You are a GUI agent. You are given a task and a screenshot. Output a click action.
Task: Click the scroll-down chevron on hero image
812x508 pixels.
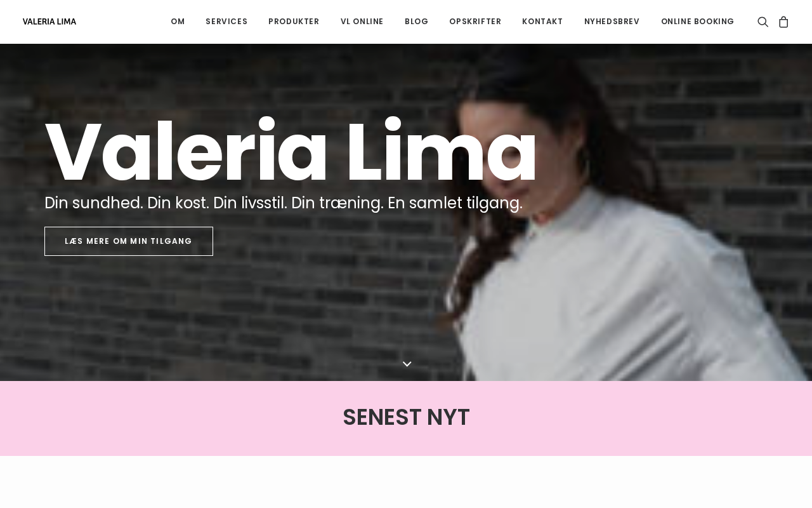coord(407,364)
